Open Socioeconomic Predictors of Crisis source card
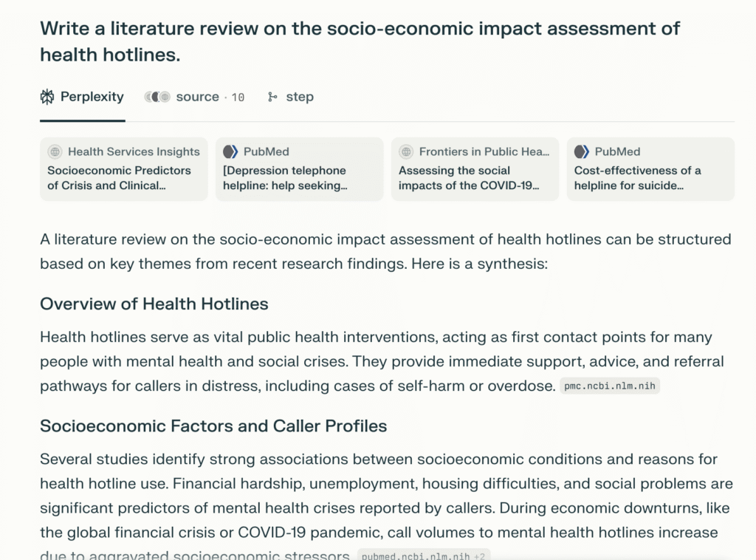 click(123, 177)
